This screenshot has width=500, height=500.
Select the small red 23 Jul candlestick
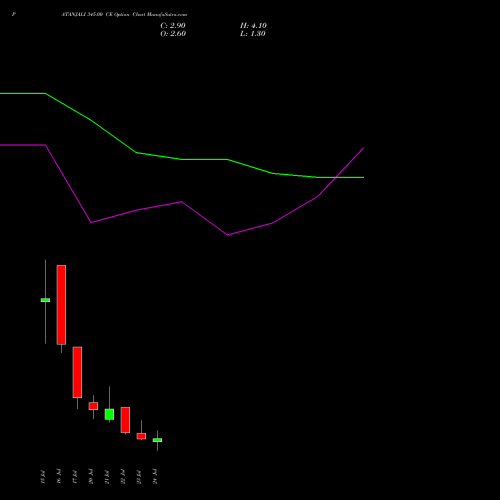click(141, 436)
